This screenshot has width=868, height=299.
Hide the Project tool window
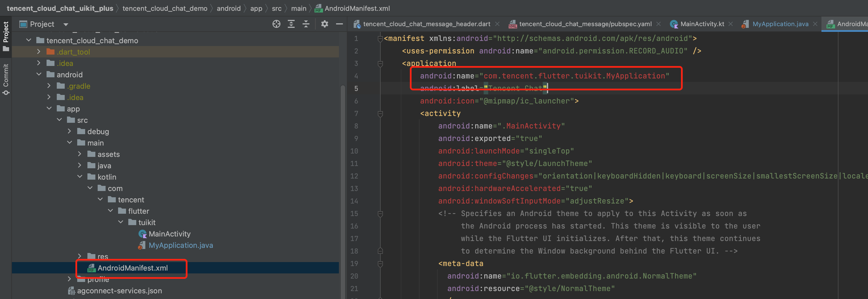click(x=339, y=24)
